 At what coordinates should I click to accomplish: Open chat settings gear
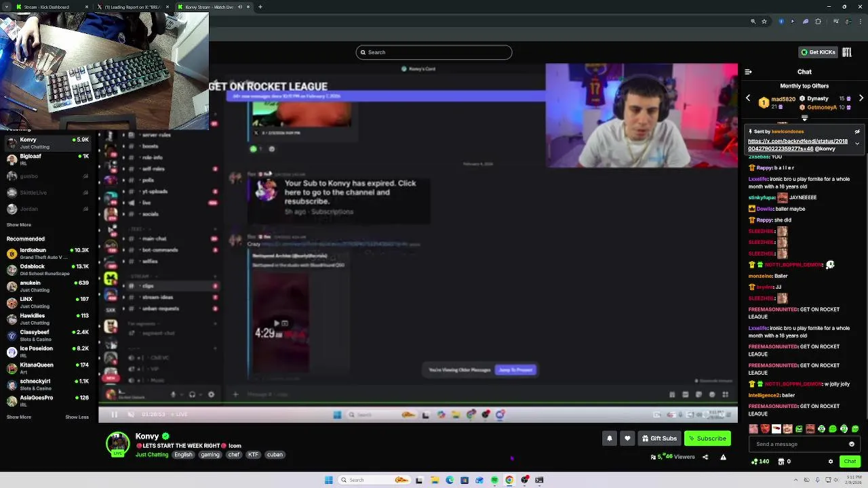pyautogui.click(x=831, y=462)
